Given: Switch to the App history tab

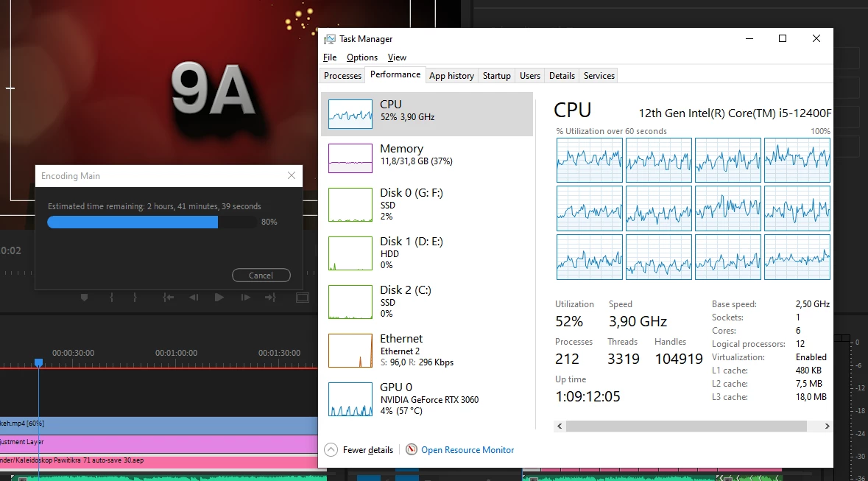Looking at the screenshot, I should 452,76.
